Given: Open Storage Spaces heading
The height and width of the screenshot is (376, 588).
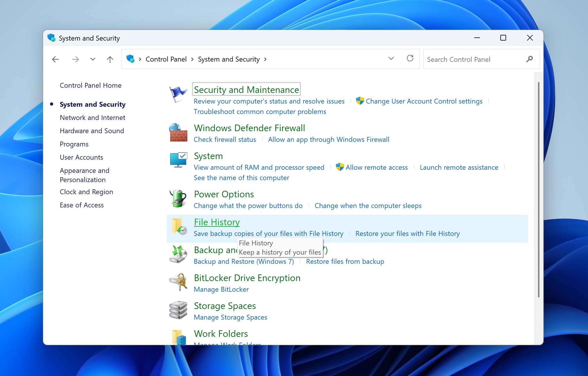Looking at the screenshot, I should [225, 306].
